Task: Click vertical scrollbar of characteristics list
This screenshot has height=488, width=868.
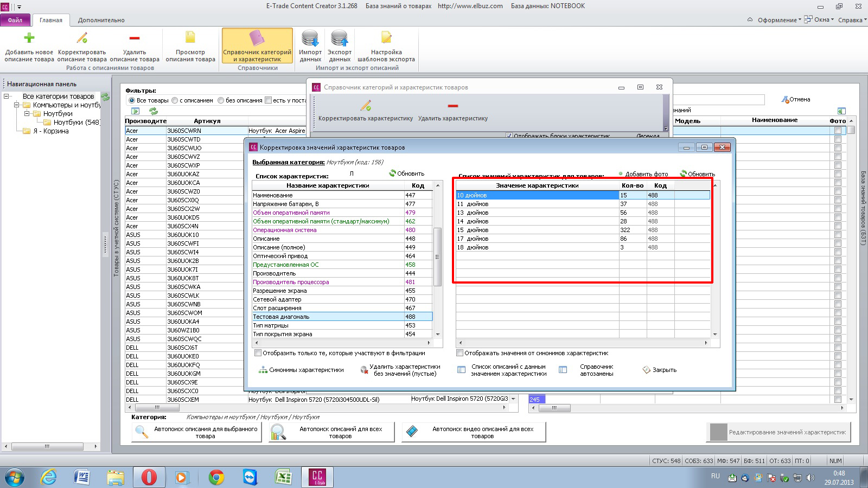Action: point(437,258)
